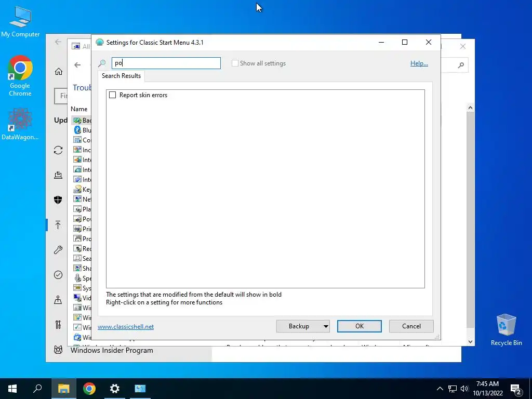Tick the Report skin errors checkbox
The width and height of the screenshot is (532, 399).
pos(113,95)
